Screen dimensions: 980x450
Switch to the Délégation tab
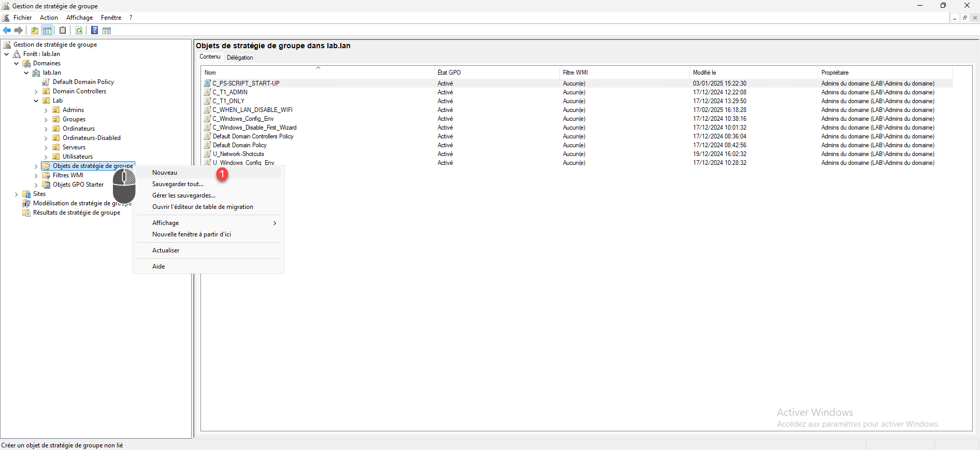pyautogui.click(x=240, y=58)
